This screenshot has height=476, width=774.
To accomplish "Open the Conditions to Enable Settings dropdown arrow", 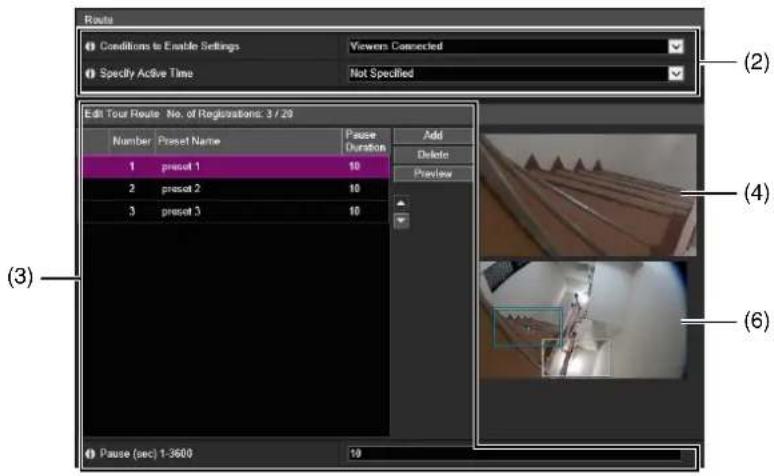I will 676,46.
